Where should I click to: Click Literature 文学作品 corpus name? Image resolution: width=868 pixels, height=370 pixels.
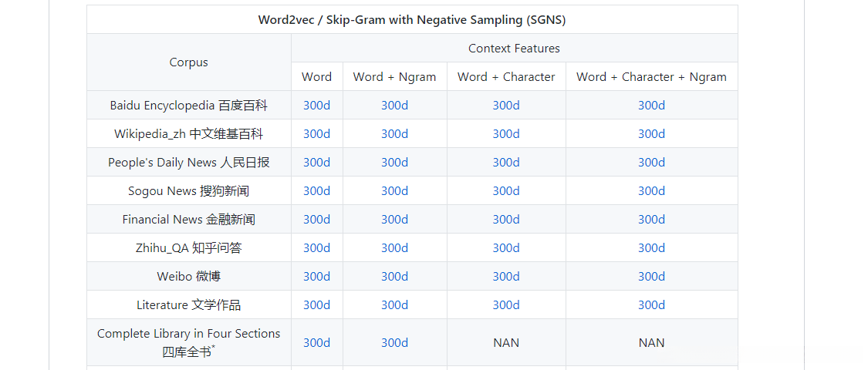tap(189, 304)
